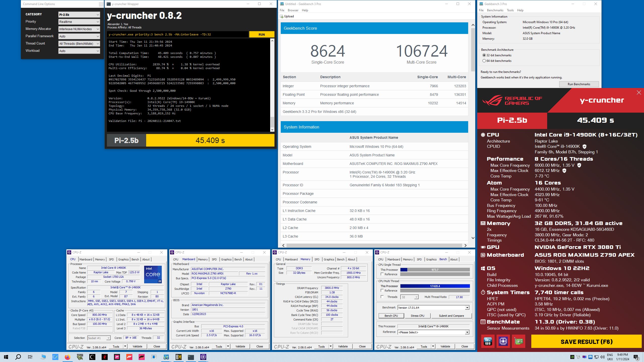Open Benchmark version 17.01.64 dropdown
644x362 pixels.
(433, 308)
